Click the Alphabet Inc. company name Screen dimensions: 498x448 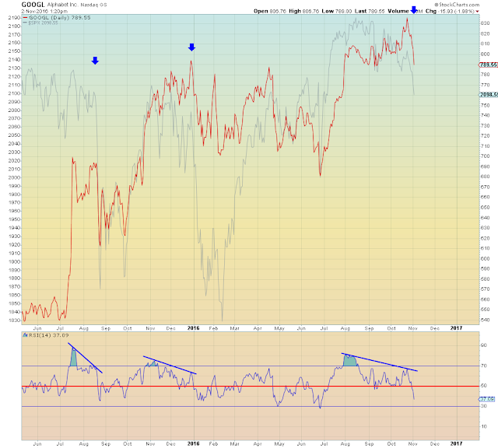[x=62, y=5]
